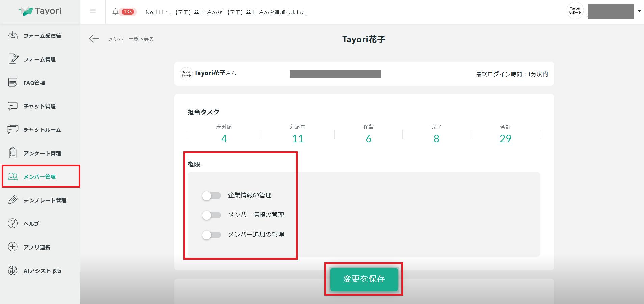Open アプリ連携 menu item
This screenshot has height=304, width=644.
click(x=37, y=247)
